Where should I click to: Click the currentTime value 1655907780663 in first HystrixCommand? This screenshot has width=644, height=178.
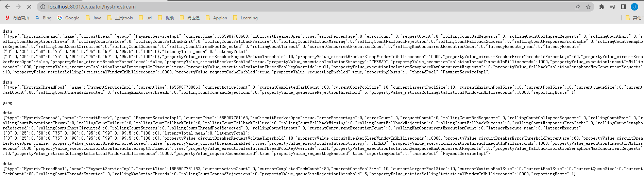pyautogui.click(x=233, y=36)
